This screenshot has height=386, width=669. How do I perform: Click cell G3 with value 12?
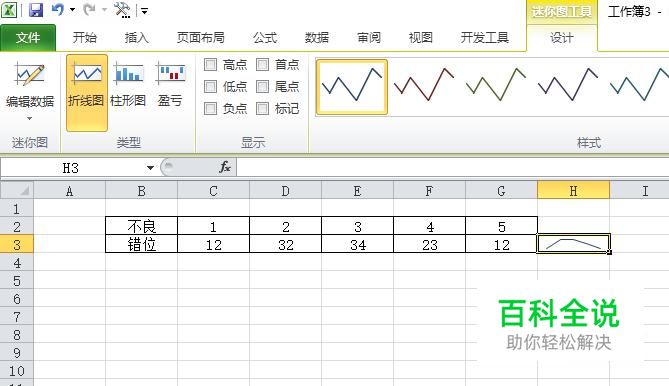tap(501, 244)
